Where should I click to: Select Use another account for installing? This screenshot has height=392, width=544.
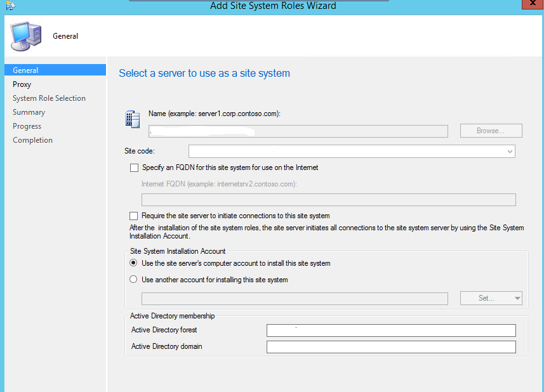coord(133,279)
